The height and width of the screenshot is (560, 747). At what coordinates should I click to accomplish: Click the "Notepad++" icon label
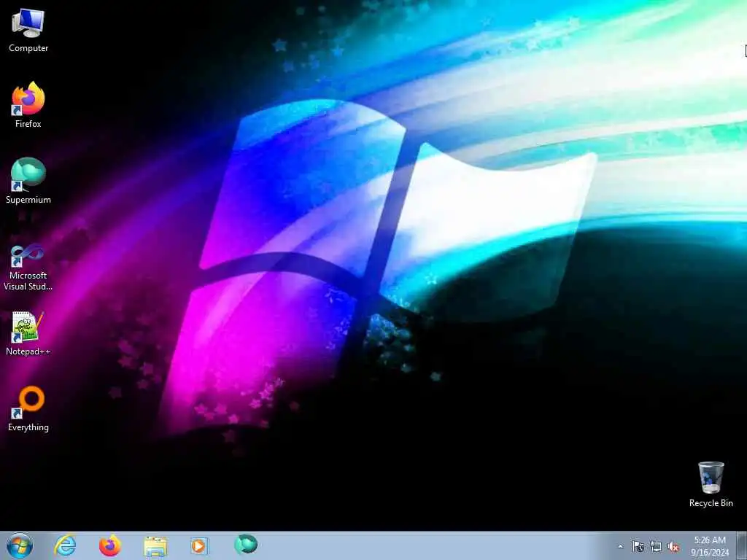tap(28, 351)
